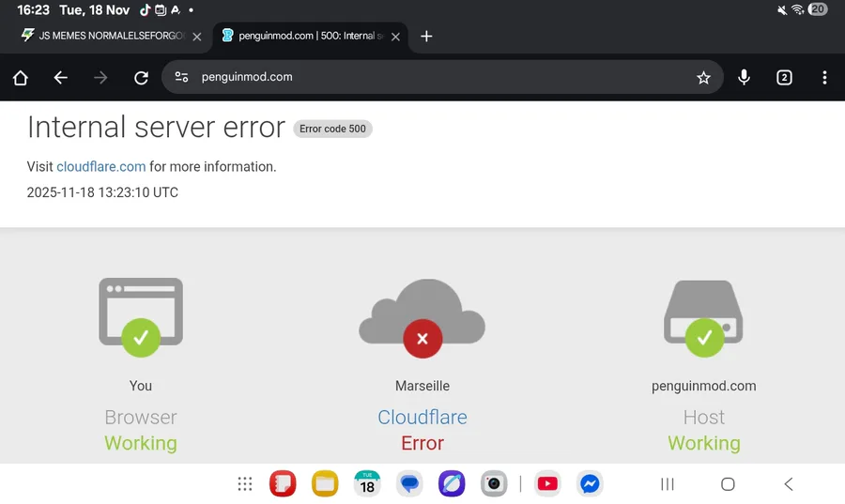Image resolution: width=845 pixels, height=504 pixels.
Task: Close the penguinmod.com tab
Action: coord(395,37)
